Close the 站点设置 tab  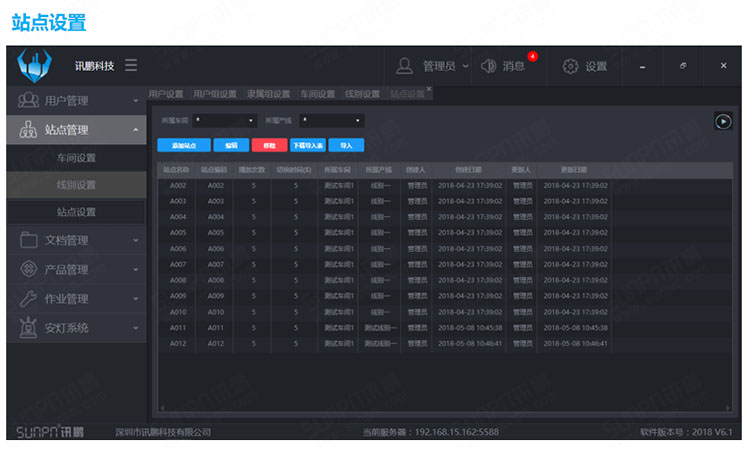click(x=429, y=90)
